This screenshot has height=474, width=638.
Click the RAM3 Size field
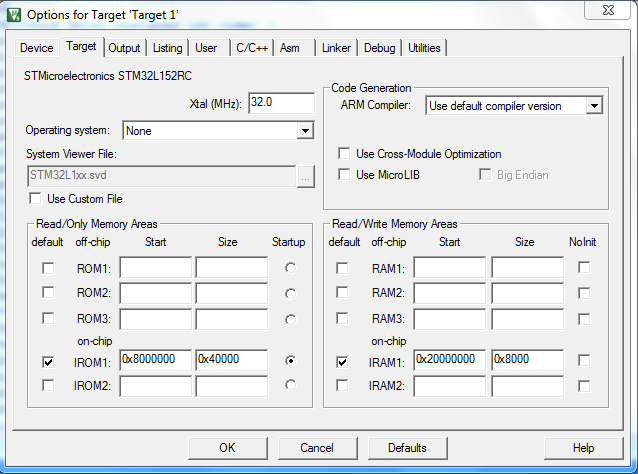(x=527, y=319)
